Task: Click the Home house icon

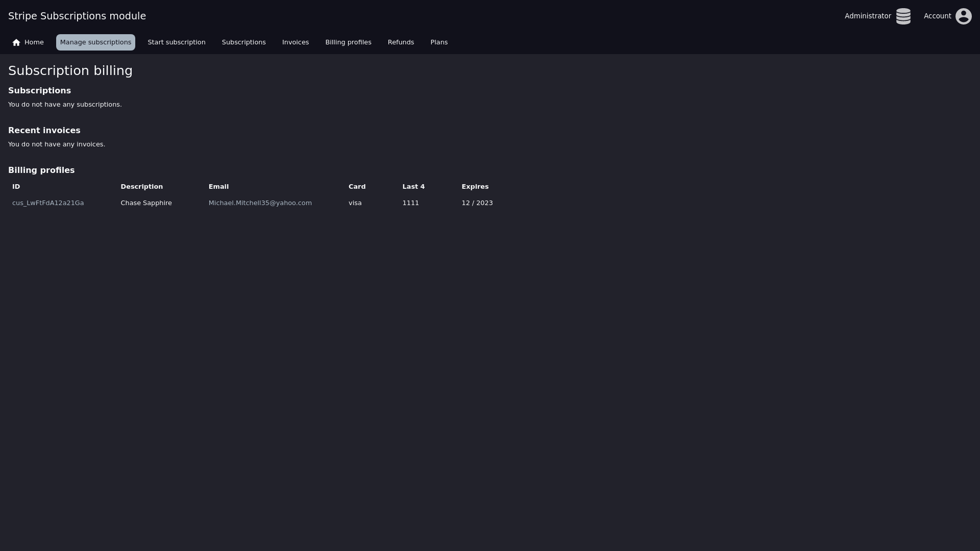Action: click(x=16, y=43)
